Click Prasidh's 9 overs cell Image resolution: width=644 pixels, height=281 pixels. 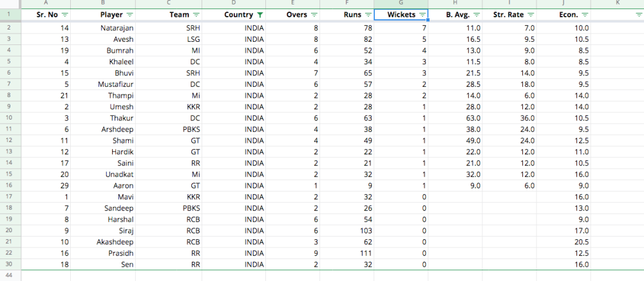pyautogui.click(x=292, y=253)
